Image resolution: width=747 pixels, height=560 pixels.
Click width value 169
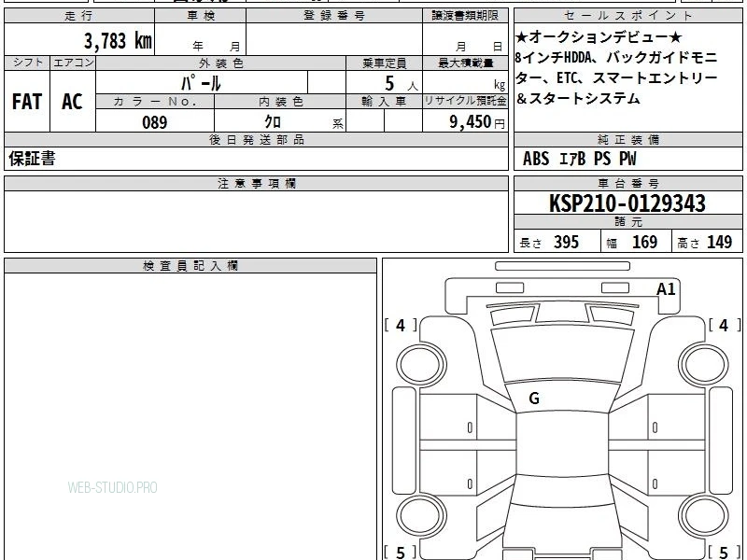644,243
